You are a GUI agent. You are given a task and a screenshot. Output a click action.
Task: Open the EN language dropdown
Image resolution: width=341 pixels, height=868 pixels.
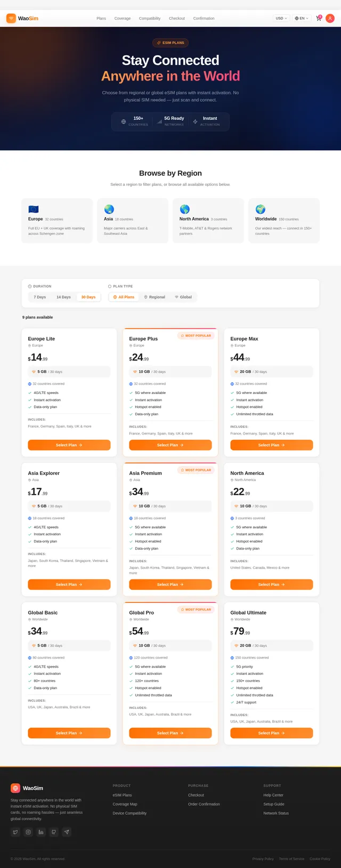click(302, 18)
